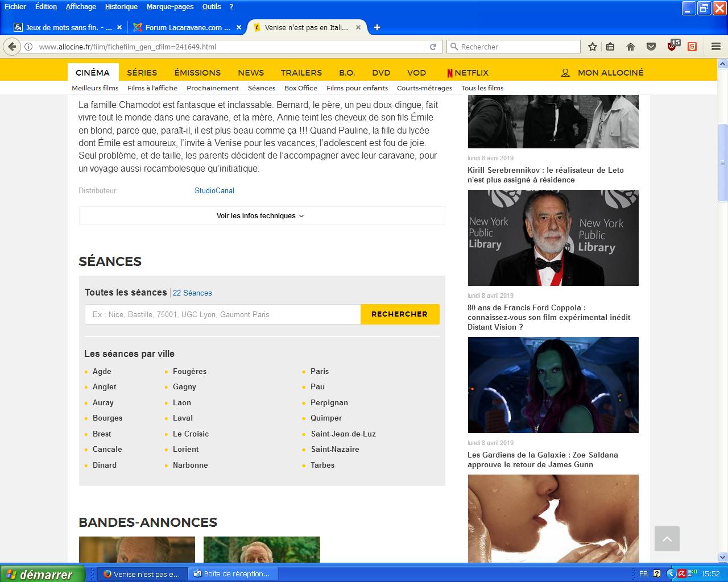Go to the Firefox home page icon
The image size is (728, 582).
[630, 47]
